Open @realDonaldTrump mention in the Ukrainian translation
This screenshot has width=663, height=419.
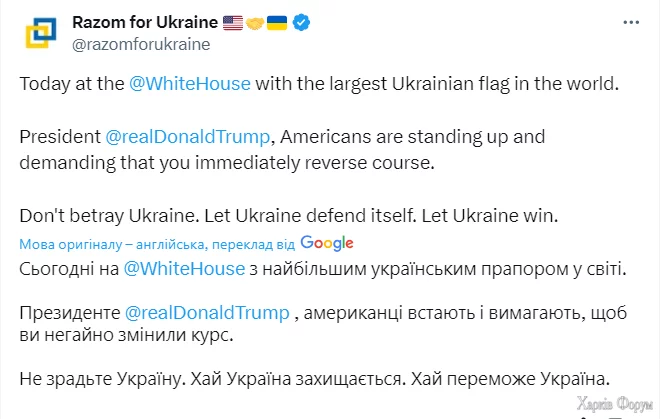[x=208, y=314]
